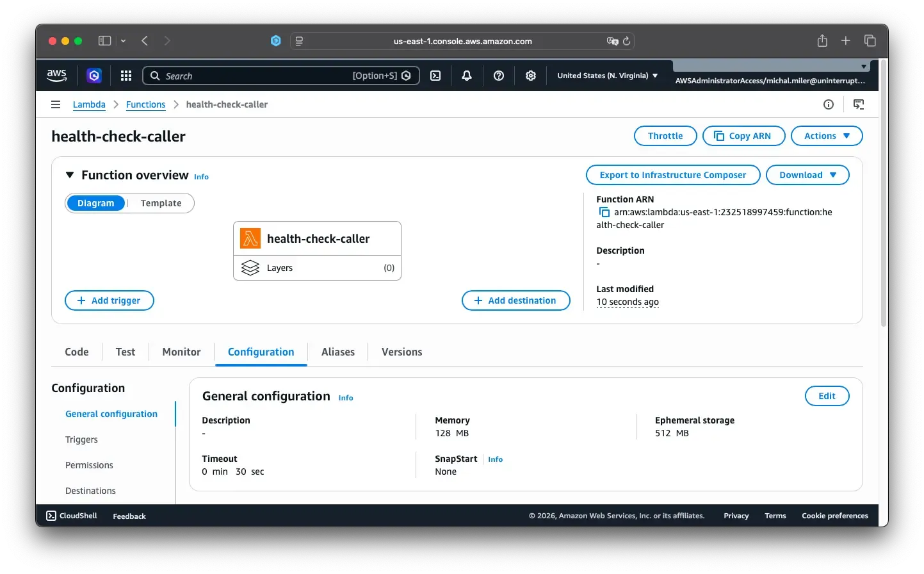Click the Safari sidebar toggle icon
The height and width of the screenshot is (574, 924).
point(104,41)
